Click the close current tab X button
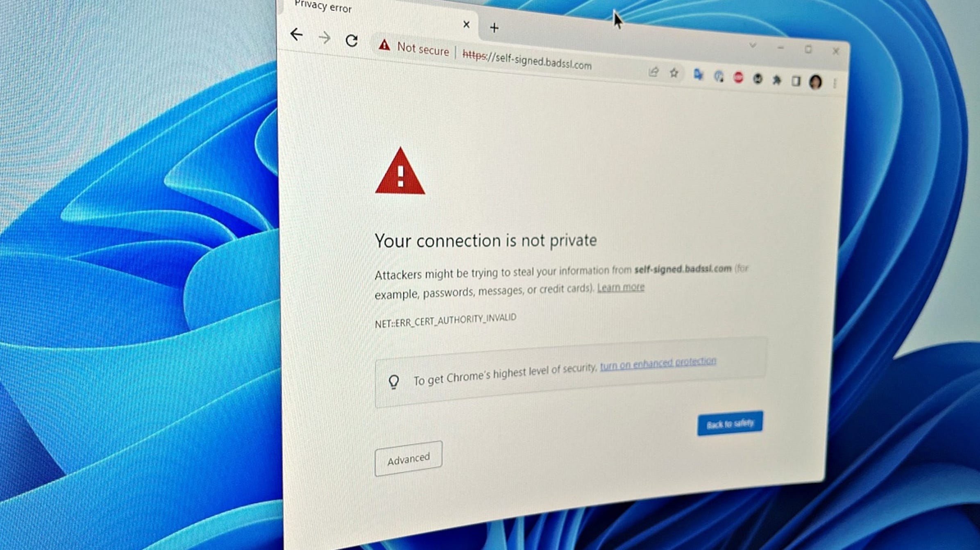The width and height of the screenshot is (980, 550). (x=466, y=24)
